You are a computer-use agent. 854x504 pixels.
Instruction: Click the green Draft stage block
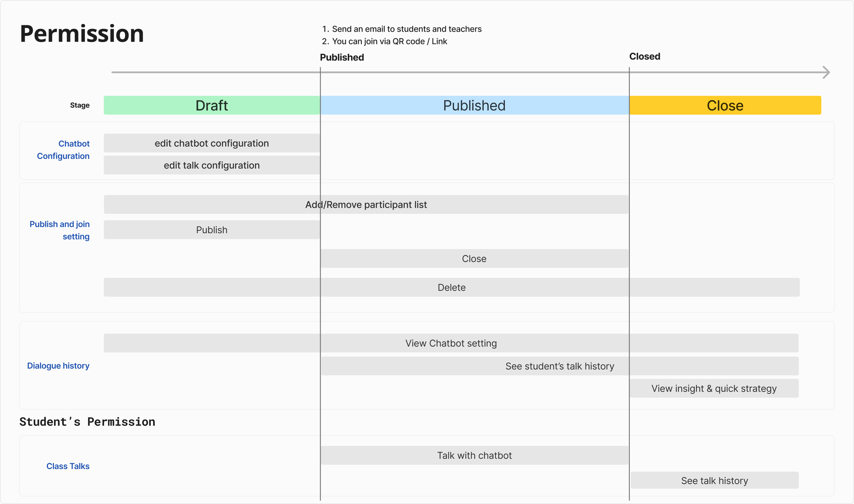[x=211, y=105]
